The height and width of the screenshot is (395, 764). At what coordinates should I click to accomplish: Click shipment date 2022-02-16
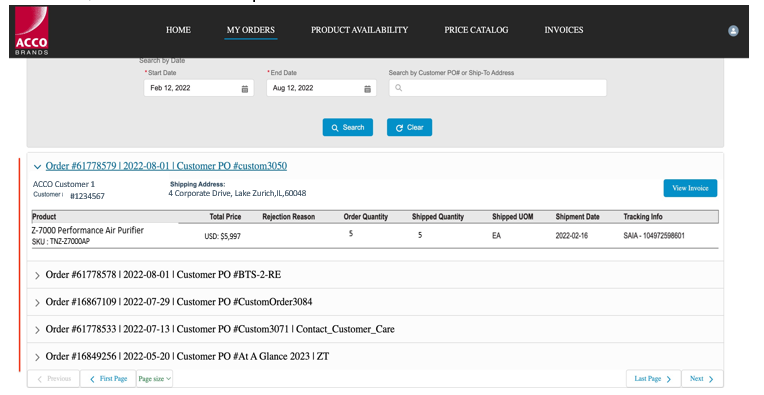point(572,236)
